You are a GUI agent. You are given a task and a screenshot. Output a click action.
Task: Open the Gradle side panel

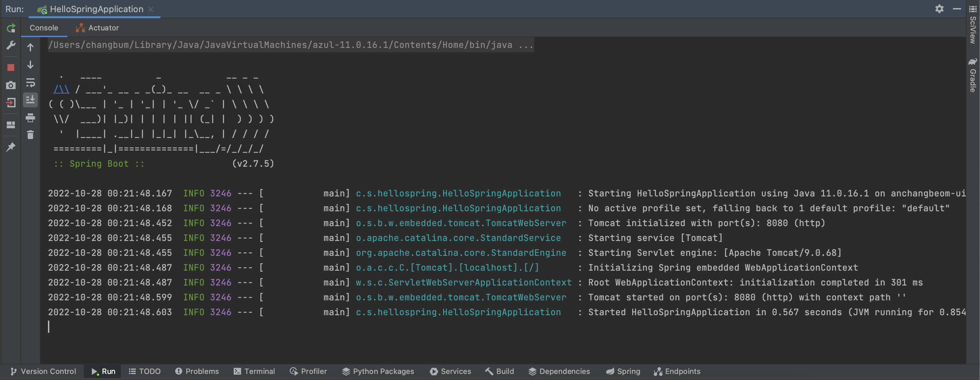[973, 75]
